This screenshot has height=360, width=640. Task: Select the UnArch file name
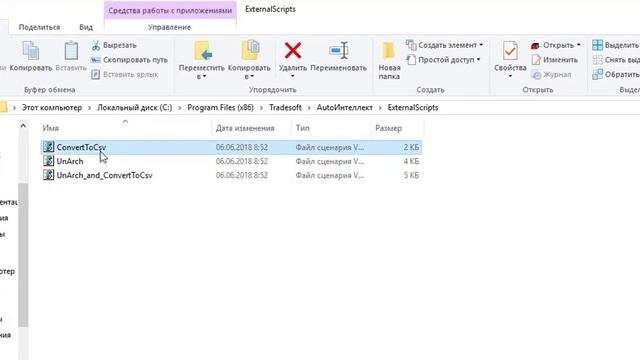[x=70, y=161]
